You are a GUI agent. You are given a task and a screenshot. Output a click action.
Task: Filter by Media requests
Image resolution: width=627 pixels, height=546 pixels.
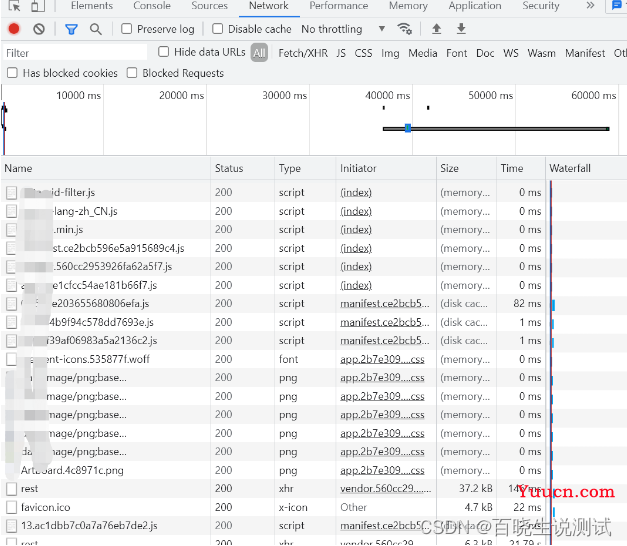point(423,53)
